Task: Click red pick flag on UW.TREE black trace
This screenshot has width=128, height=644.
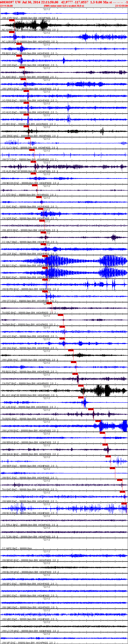Action: point(26,126)
